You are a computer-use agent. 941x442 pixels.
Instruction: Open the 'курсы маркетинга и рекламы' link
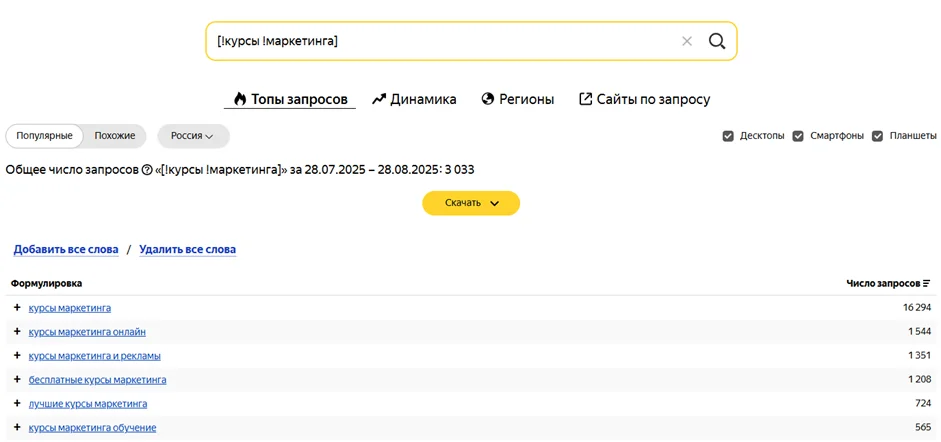pos(95,356)
